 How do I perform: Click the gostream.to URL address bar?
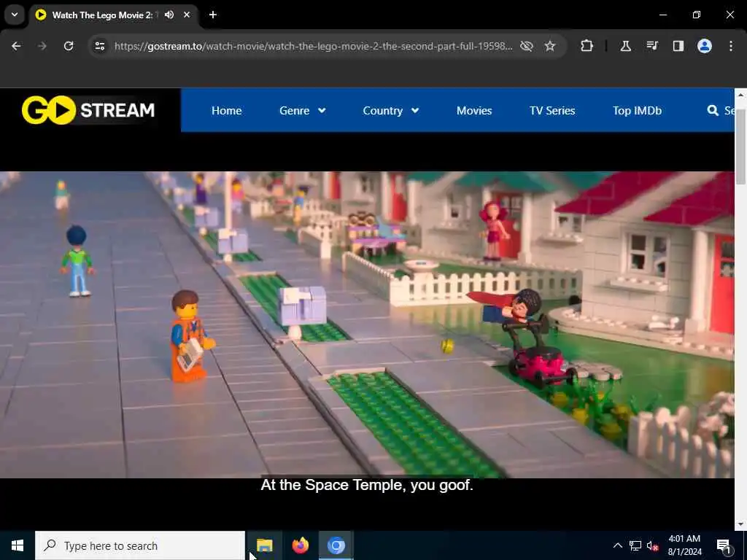coord(313,46)
